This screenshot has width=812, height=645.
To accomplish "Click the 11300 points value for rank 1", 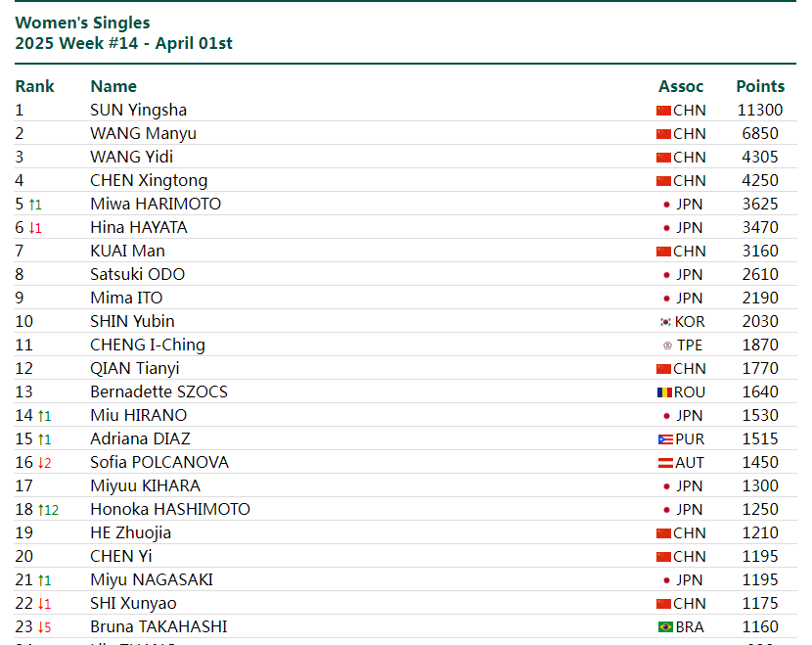I will tap(760, 110).
